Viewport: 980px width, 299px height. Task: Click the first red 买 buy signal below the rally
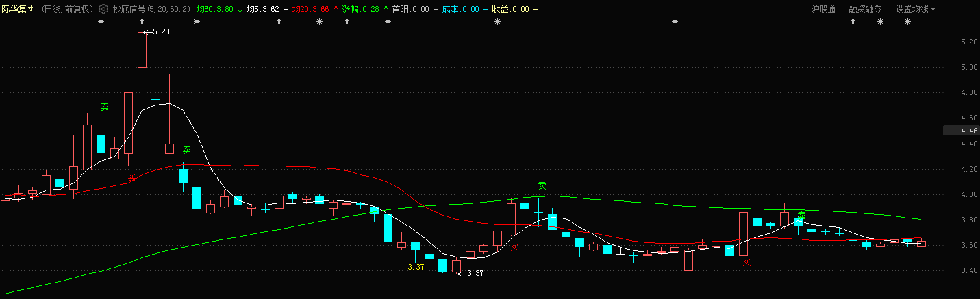pyautogui.click(x=131, y=178)
